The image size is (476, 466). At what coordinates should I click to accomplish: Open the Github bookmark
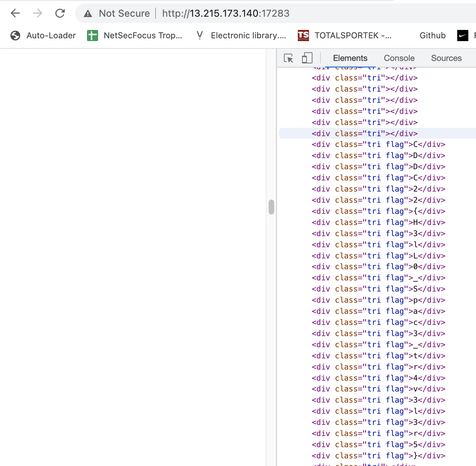pos(433,36)
